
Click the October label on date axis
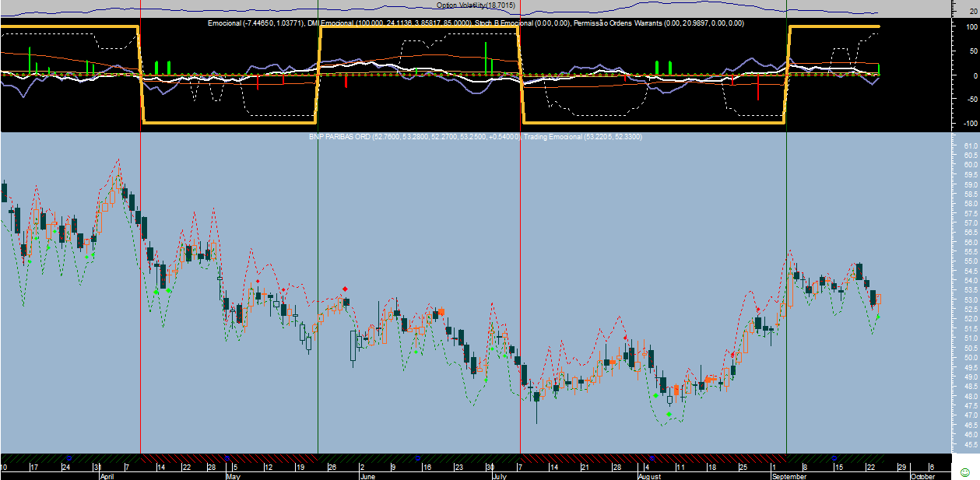[922, 475]
